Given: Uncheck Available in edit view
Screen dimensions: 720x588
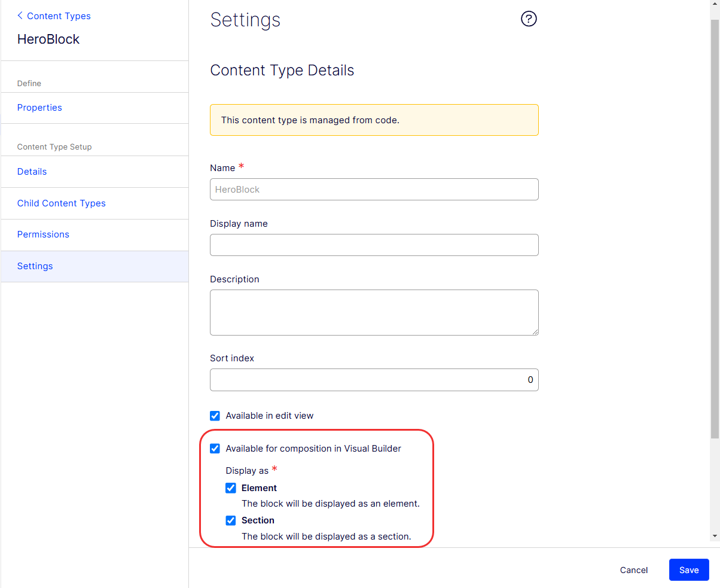Looking at the screenshot, I should click(x=215, y=416).
